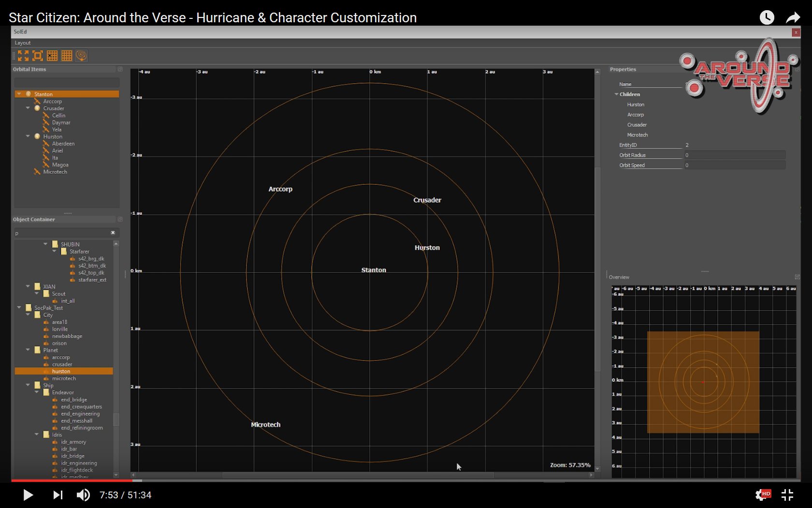
Task: Click the Stanton star icon in tree
Action: click(29, 94)
